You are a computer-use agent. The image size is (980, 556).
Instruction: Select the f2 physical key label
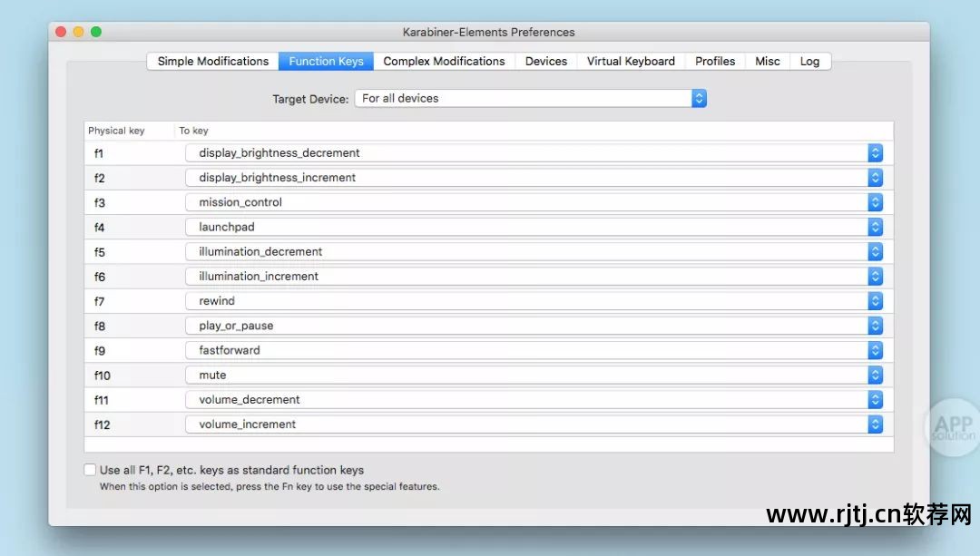click(x=100, y=178)
